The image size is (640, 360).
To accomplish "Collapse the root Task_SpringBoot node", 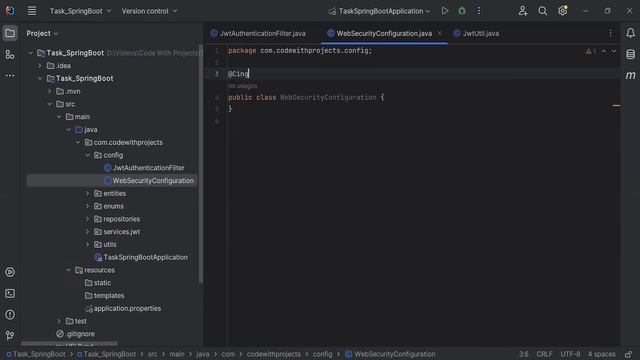I will (31, 53).
